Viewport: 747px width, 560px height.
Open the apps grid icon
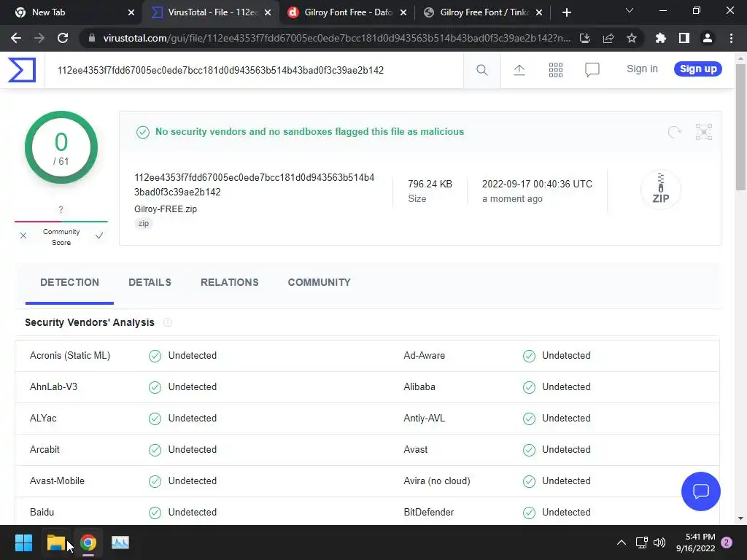(x=555, y=70)
